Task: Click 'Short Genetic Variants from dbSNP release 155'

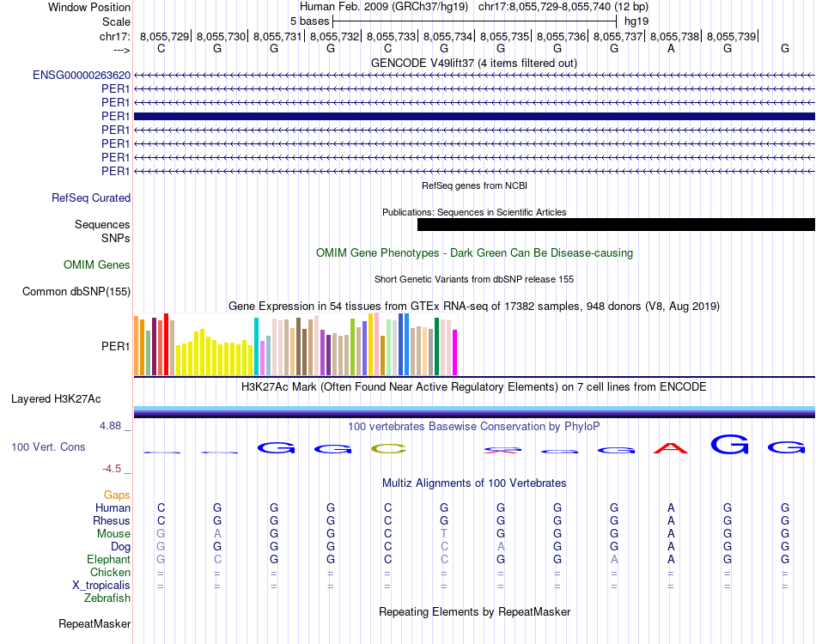Action: 474,279
